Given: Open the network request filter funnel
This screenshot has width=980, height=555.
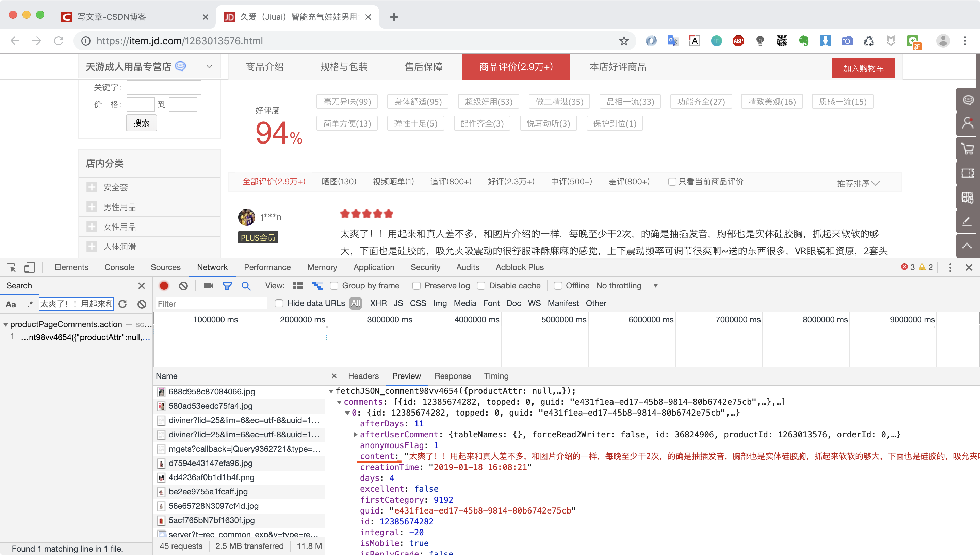Looking at the screenshot, I should 227,286.
